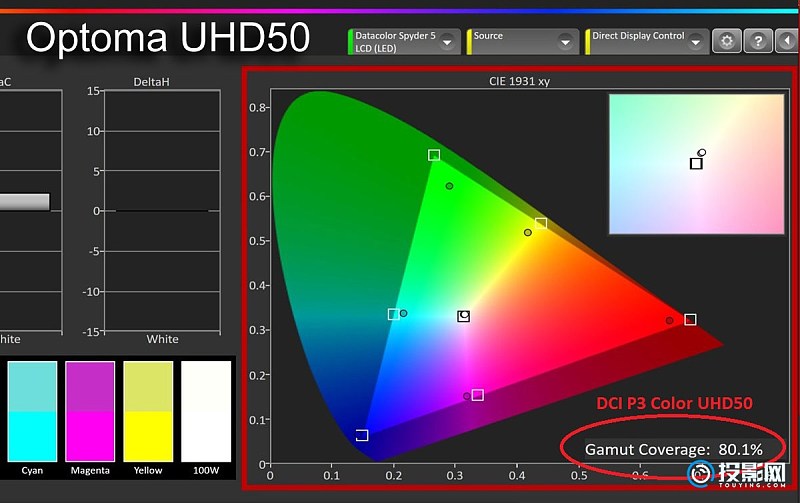Viewport: 800px width, 503px height.
Task: Click the Gamut Coverage 80.1% readout
Action: click(673, 449)
